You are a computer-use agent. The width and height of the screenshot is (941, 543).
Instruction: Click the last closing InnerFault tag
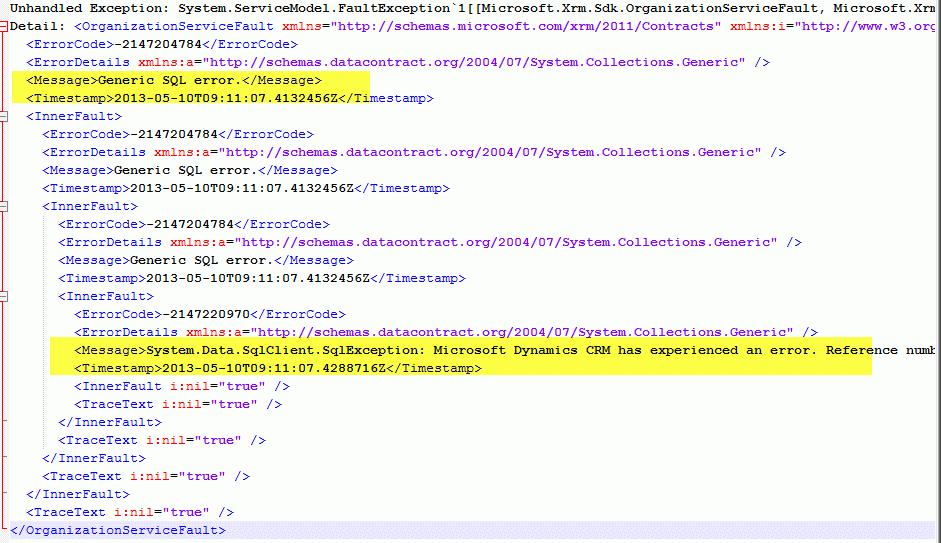78,494
